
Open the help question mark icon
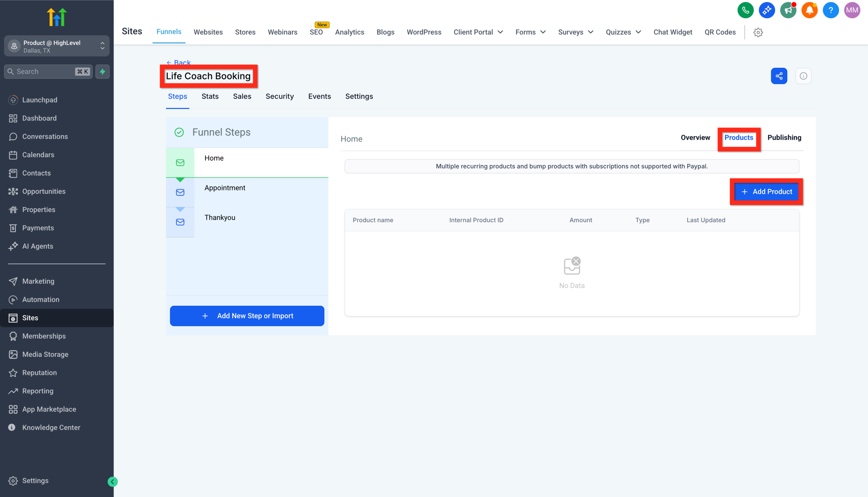[x=831, y=10]
